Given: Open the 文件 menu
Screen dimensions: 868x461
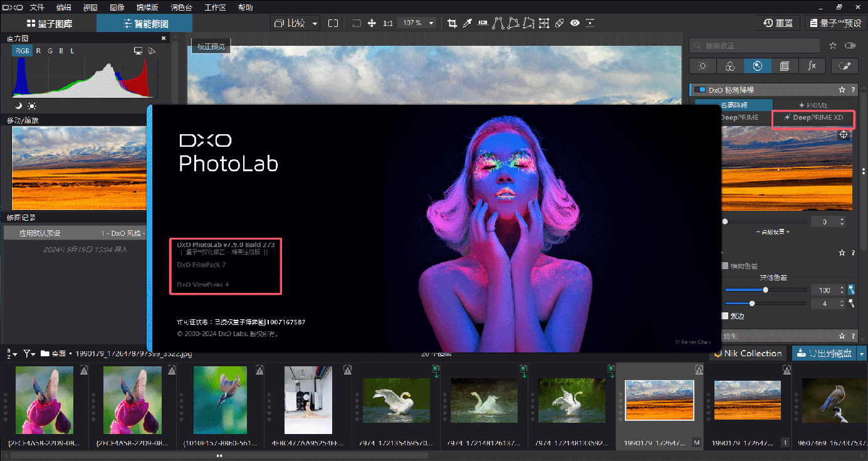Looking at the screenshot, I should [x=36, y=7].
